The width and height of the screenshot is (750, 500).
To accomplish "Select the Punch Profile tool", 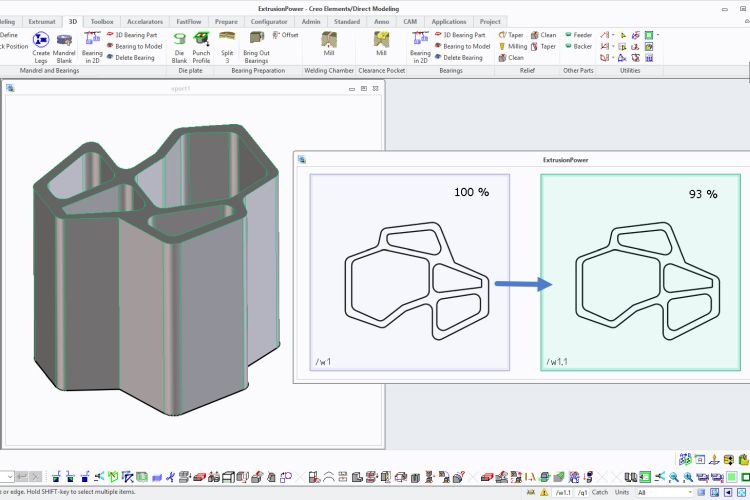I will point(201,47).
